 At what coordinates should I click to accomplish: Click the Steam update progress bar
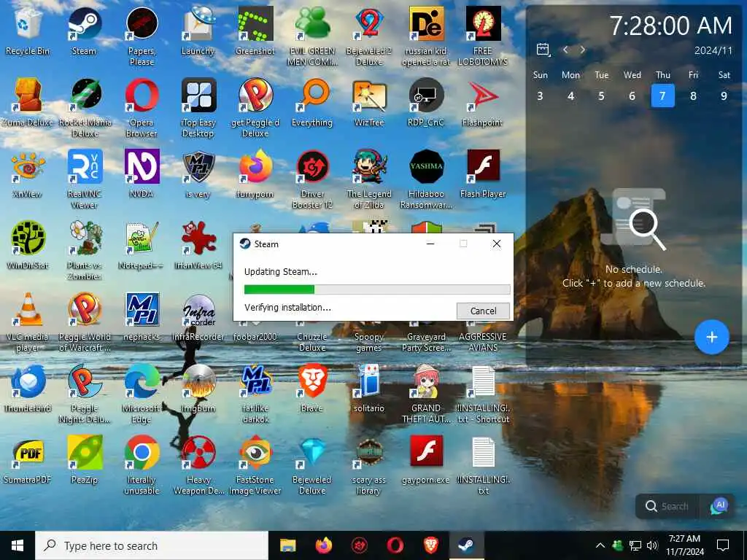[377, 289]
